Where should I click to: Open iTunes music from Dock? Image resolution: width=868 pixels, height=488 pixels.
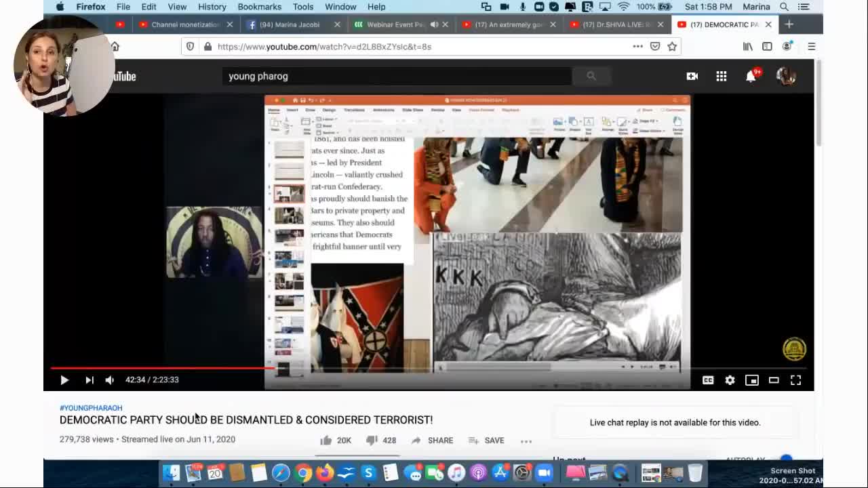[456, 472]
